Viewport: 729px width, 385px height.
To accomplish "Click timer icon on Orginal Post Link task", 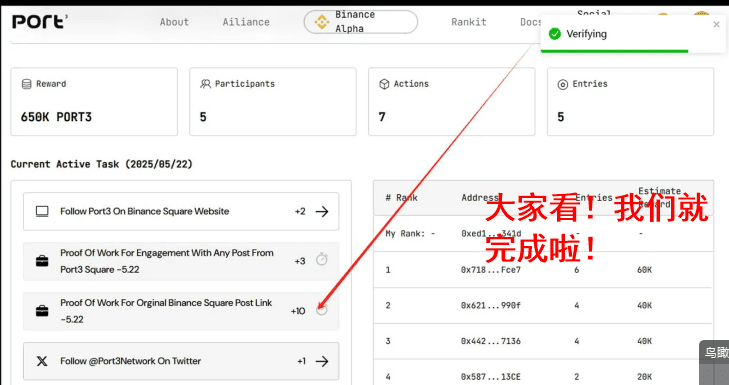I will (x=322, y=309).
